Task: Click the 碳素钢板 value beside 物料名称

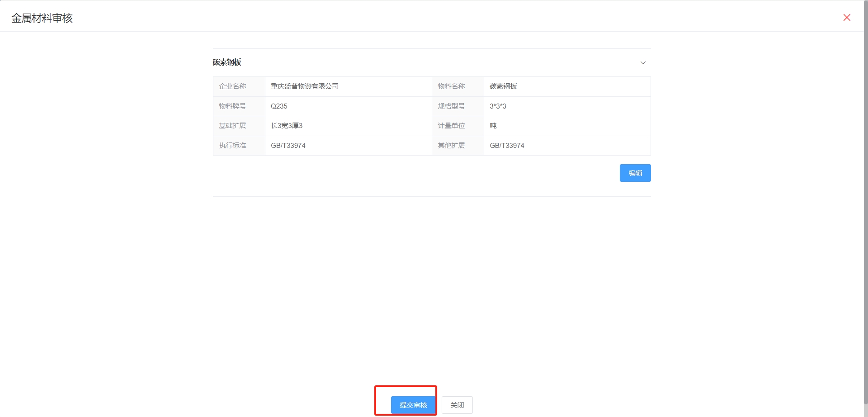Action: [503, 86]
